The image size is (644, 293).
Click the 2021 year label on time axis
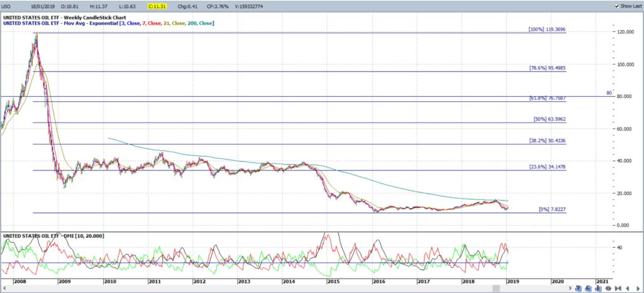(x=602, y=282)
